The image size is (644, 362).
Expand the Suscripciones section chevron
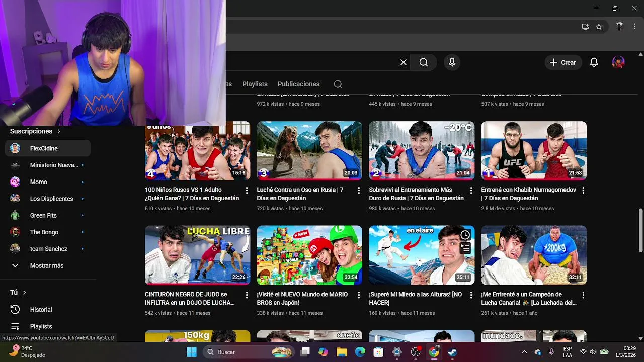pyautogui.click(x=59, y=131)
